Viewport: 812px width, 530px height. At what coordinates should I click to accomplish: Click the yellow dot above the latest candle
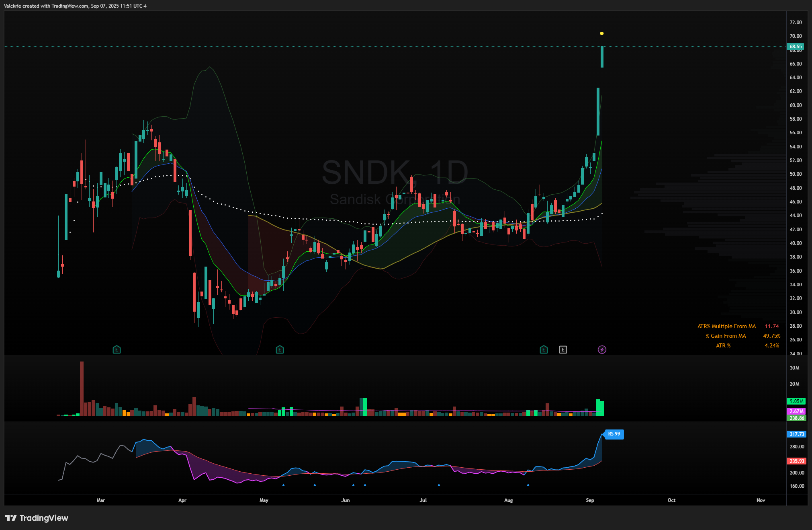[x=601, y=33]
